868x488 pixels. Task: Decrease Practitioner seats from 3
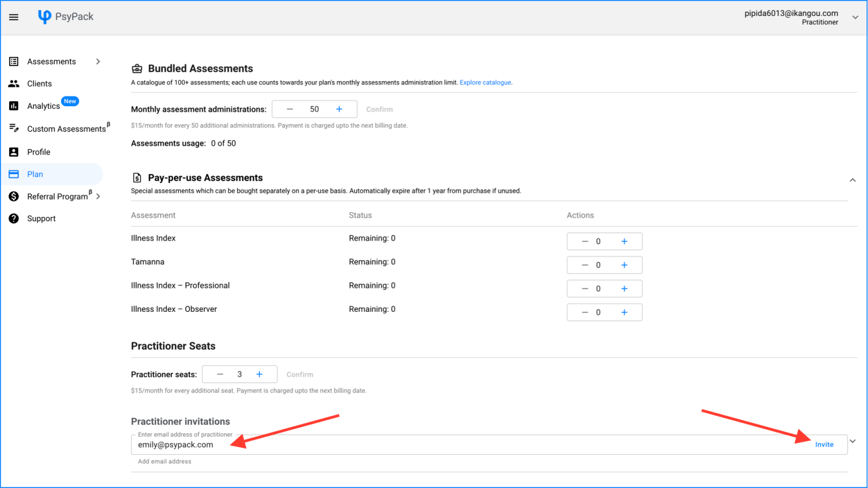coord(220,374)
